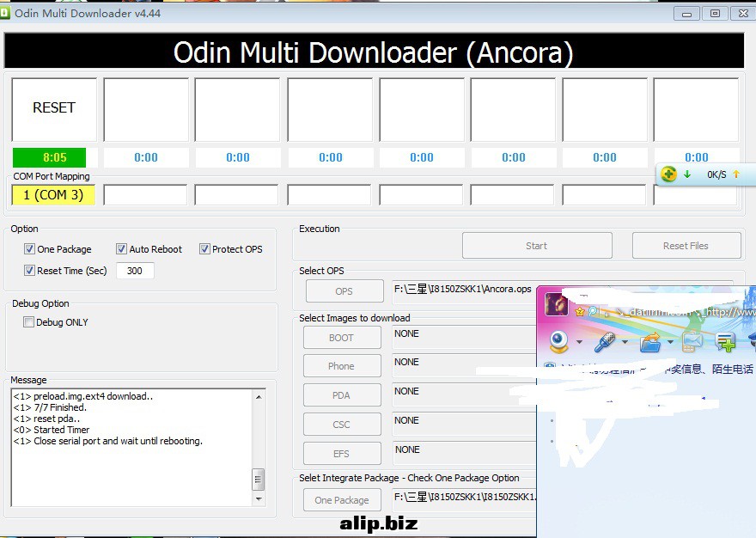Click the PDA path field showing NONE
Screen dimensions: 756x538
tap(464, 394)
